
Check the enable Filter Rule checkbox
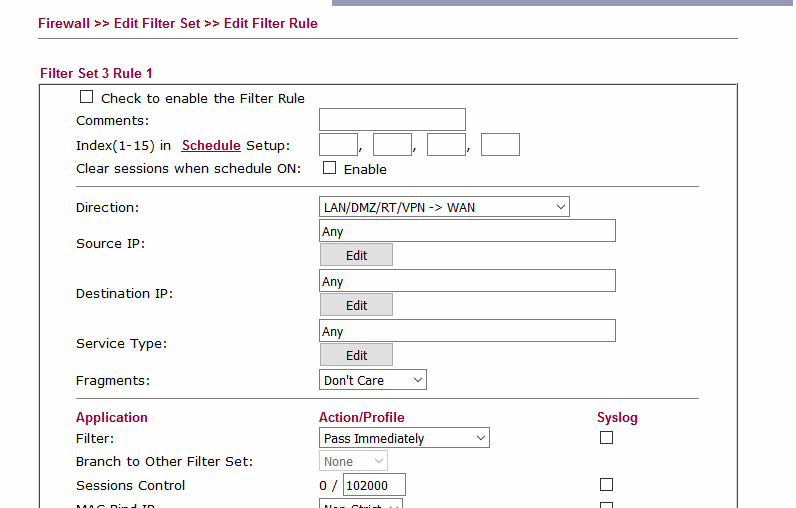pyautogui.click(x=86, y=98)
